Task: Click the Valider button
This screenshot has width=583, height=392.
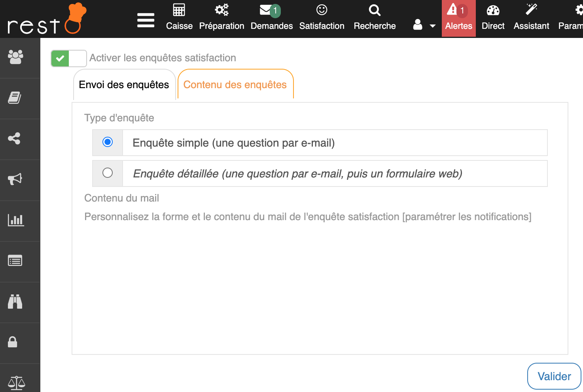Action: (554, 376)
